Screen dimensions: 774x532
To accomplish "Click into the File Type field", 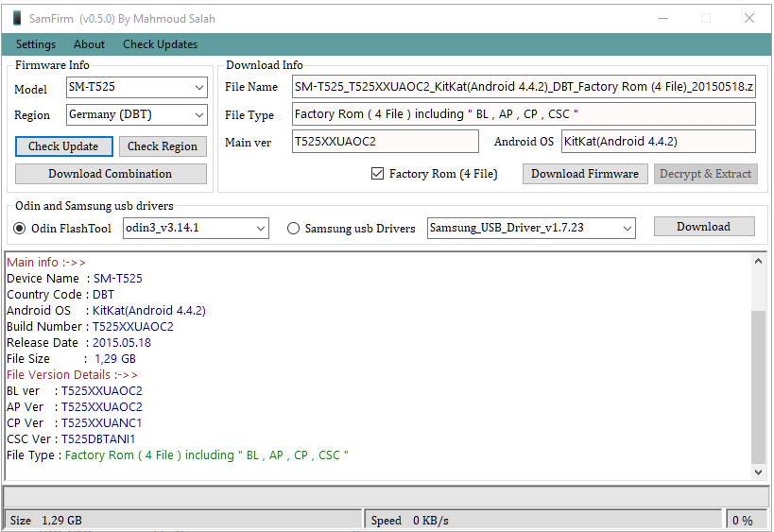I will [x=524, y=114].
